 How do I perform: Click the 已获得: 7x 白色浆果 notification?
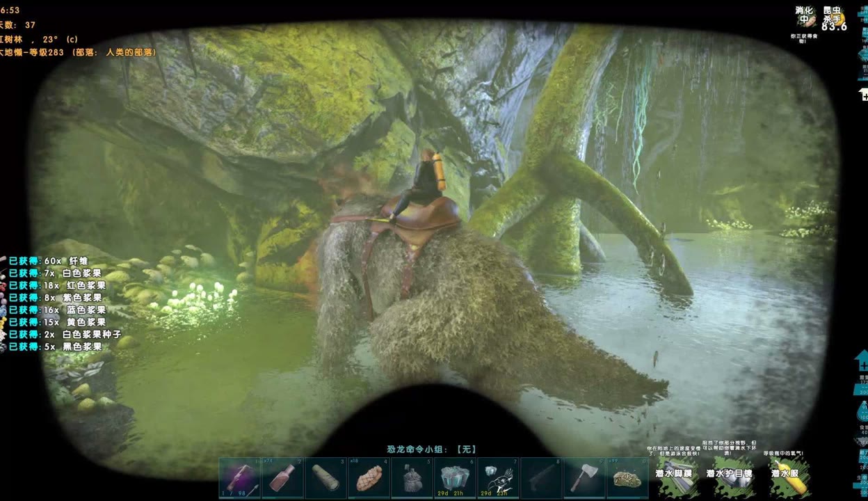[x=56, y=273]
